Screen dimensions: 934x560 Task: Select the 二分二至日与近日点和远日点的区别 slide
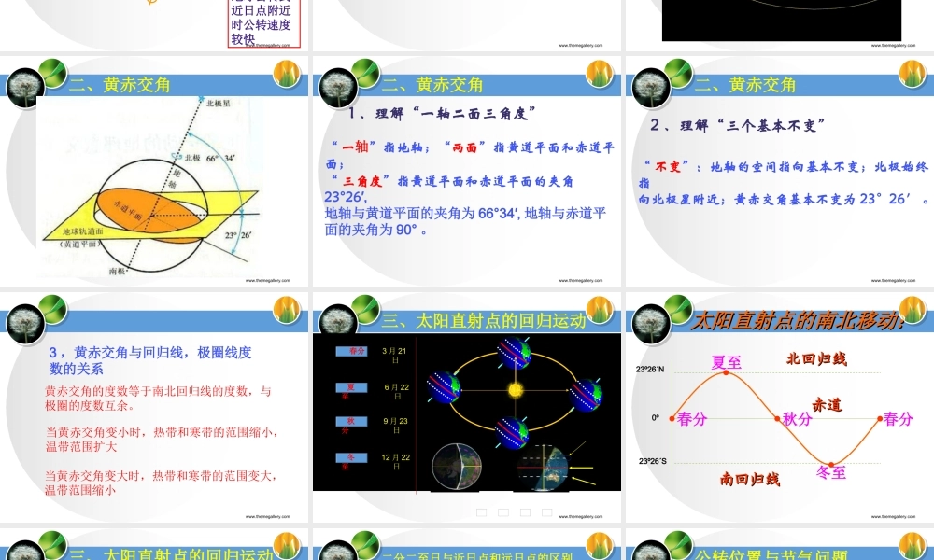click(467, 553)
